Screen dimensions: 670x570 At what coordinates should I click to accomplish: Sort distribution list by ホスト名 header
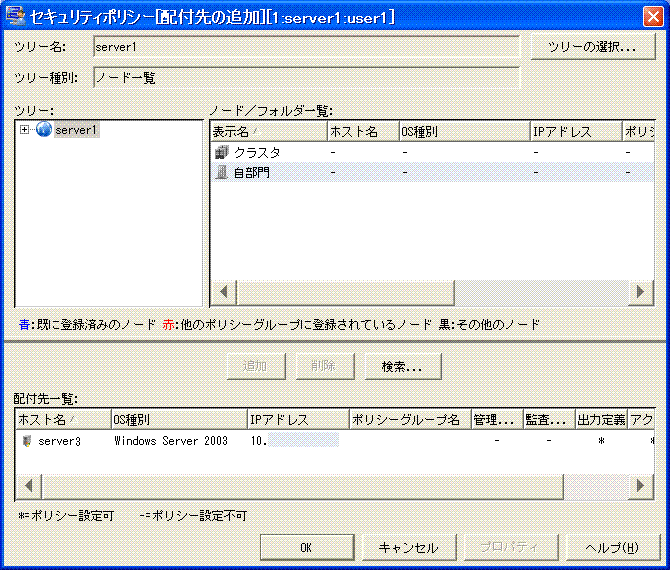point(63,419)
